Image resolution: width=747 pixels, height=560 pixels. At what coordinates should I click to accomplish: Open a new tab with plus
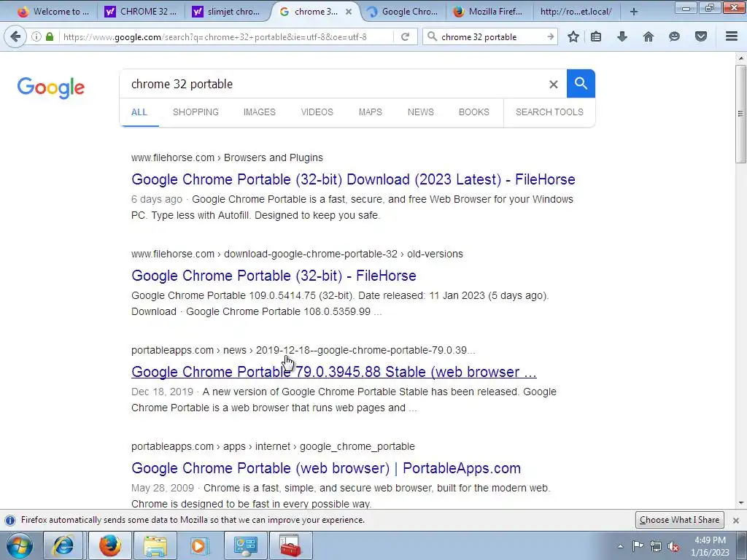(x=634, y=12)
